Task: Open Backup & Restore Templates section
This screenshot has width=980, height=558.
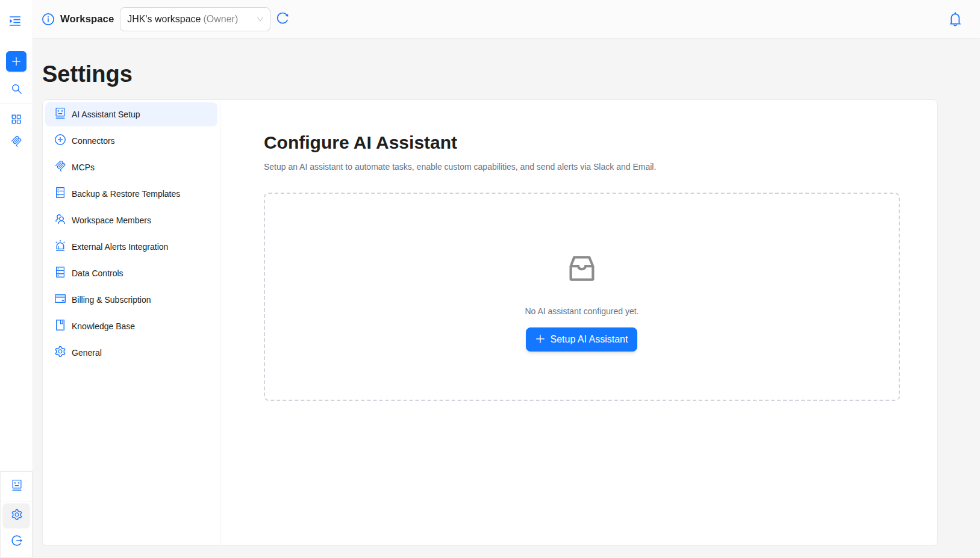Action: 125,194
